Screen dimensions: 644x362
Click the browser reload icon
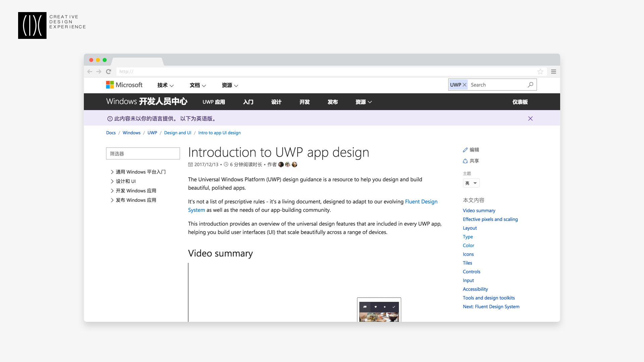pos(108,71)
